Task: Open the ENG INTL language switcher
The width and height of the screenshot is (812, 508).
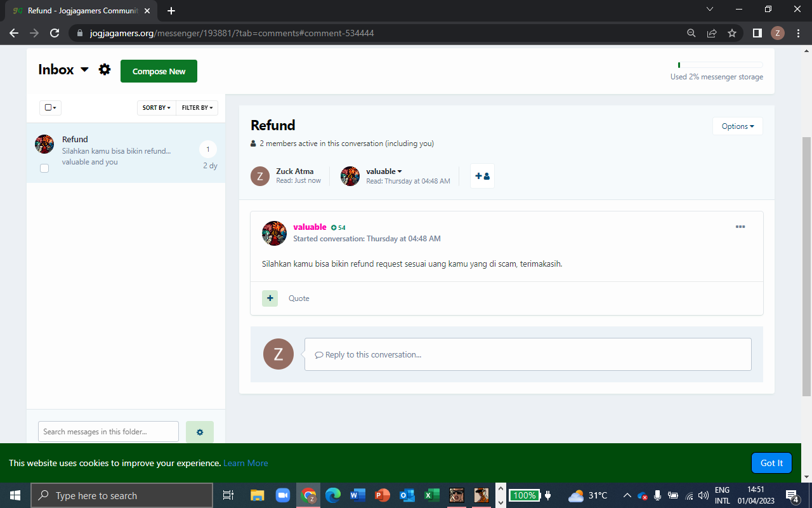Action: (722, 495)
